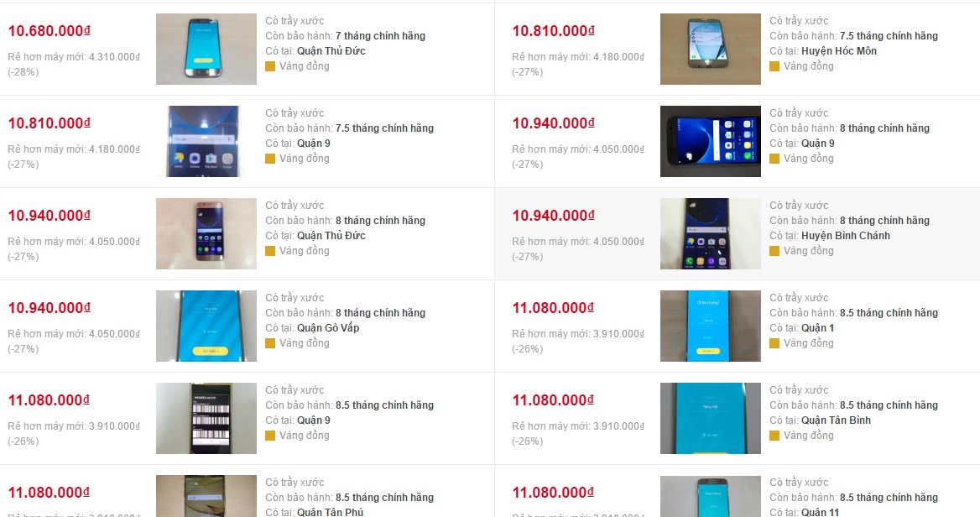The width and height of the screenshot is (980, 517).
Task: Open the gold phone photo for the 10.940.000đ Quận Thủ Đức listing
Action: coord(206,234)
